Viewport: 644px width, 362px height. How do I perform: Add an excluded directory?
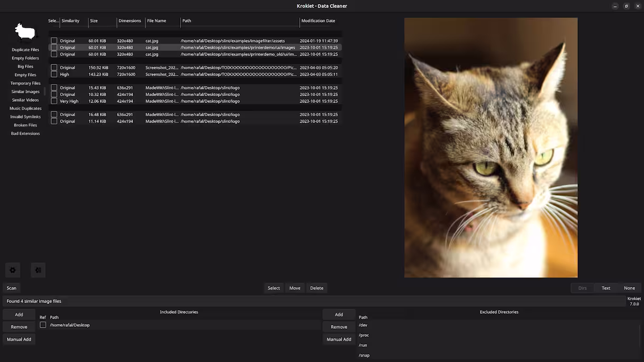[x=339, y=315]
